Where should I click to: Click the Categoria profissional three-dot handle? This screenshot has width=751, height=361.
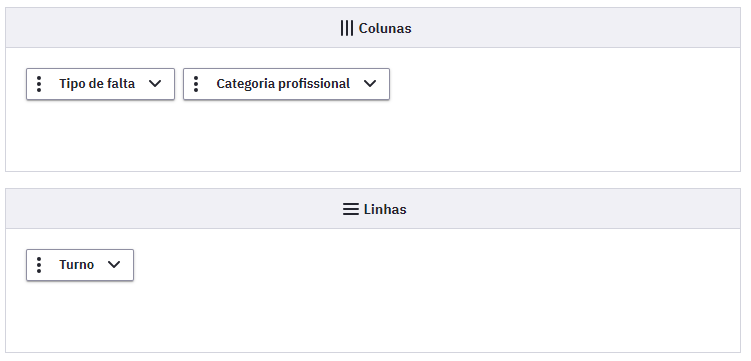tap(196, 84)
